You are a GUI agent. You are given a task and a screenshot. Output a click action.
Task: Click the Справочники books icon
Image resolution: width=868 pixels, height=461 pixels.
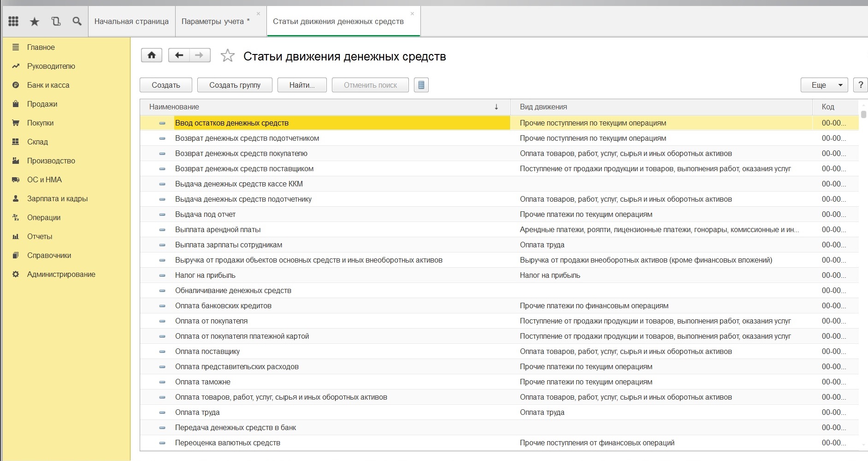16,255
